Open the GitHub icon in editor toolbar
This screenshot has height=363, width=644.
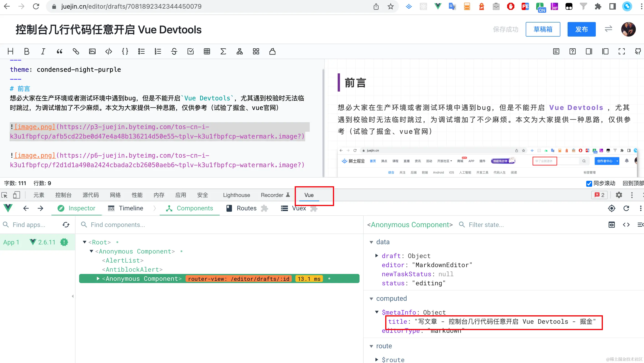(x=638, y=51)
